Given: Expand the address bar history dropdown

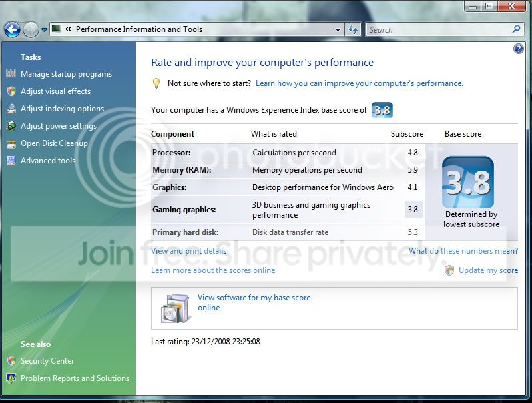Looking at the screenshot, I should tap(338, 30).
